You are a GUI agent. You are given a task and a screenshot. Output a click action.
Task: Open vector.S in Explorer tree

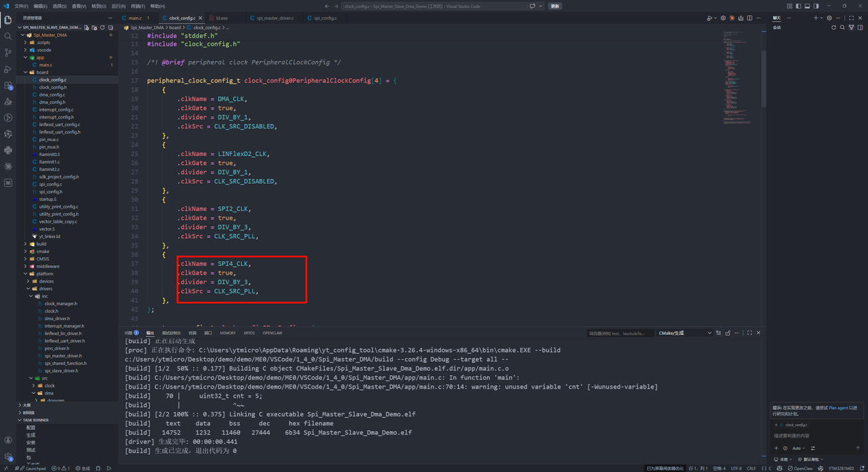point(46,229)
